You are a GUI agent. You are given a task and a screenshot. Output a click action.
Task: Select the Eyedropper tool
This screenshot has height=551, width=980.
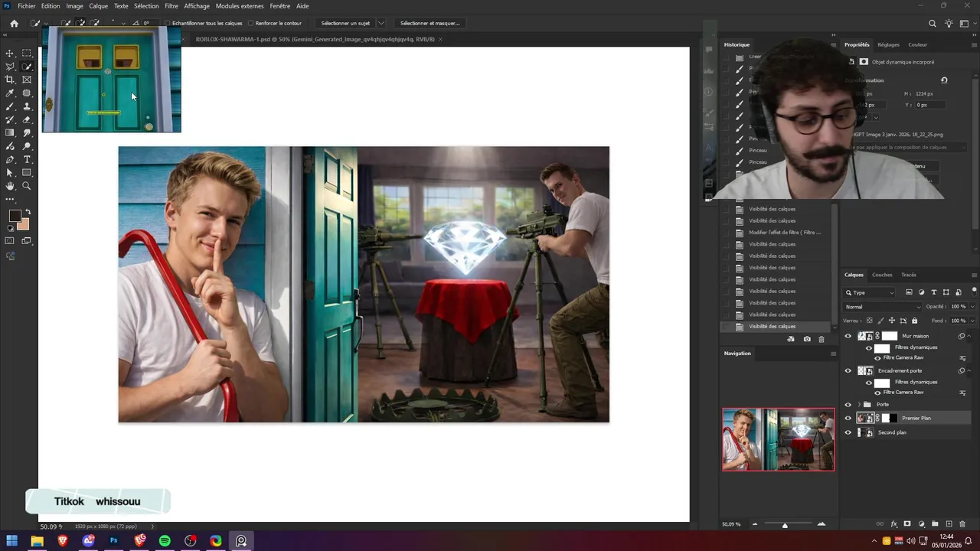coord(10,93)
